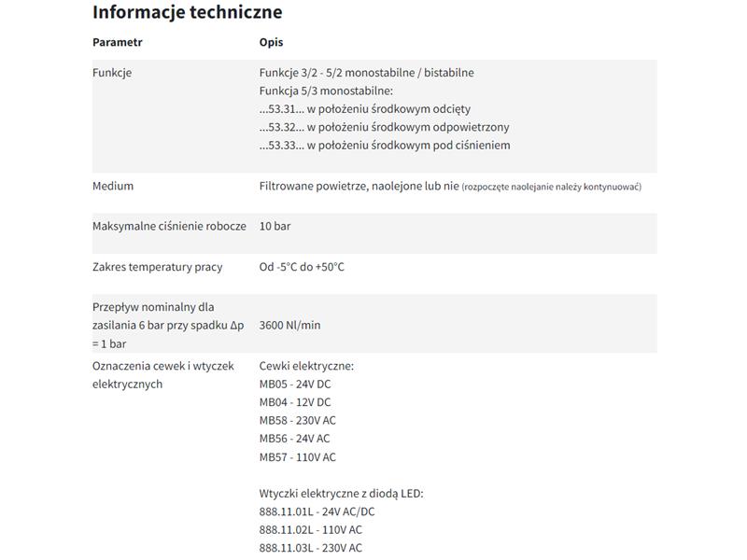
Task: Click 'Wtyczki elektryczne z diodą LED:' text
Action: [341, 494]
